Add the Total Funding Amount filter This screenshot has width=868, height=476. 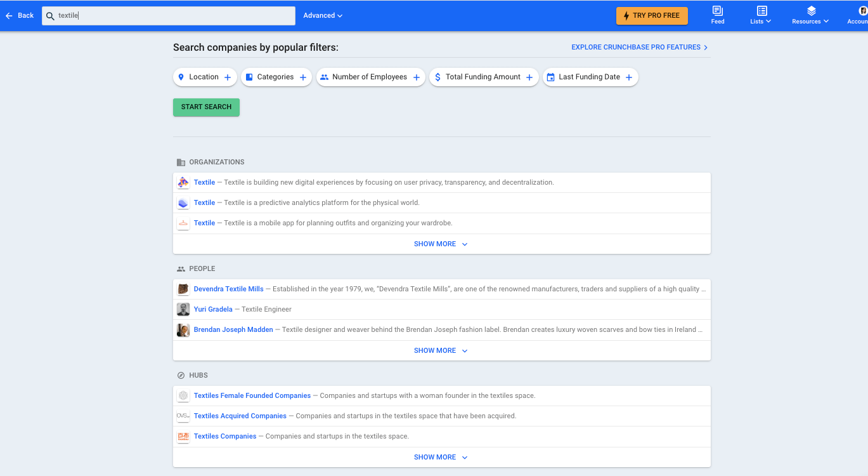click(484, 77)
